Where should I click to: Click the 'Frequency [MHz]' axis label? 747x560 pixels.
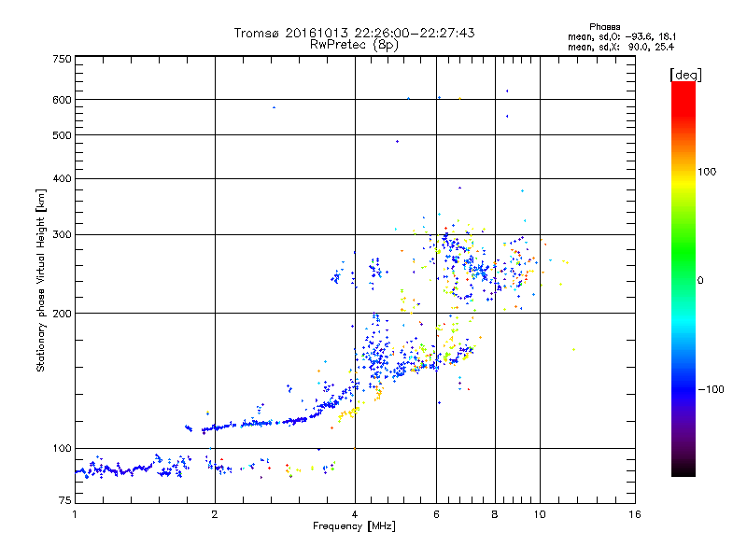click(354, 526)
